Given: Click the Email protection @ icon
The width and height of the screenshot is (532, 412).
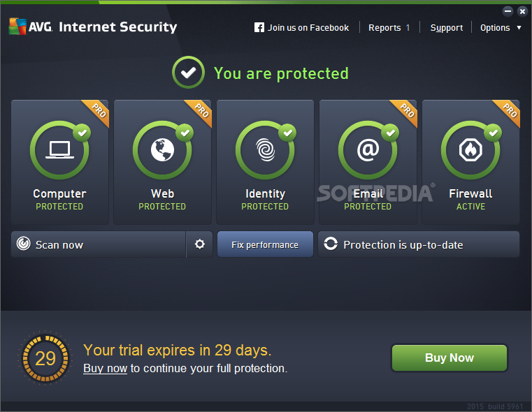Looking at the screenshot, I should click(x=368, y=150).
